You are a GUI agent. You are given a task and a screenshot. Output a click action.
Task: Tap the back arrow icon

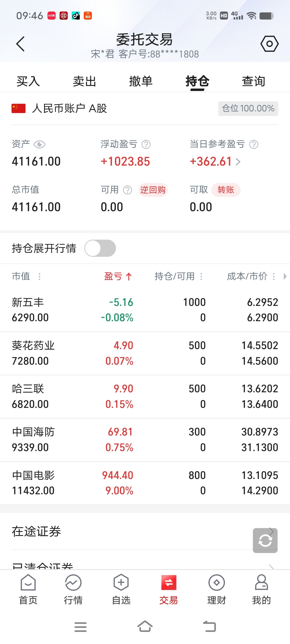20,44
